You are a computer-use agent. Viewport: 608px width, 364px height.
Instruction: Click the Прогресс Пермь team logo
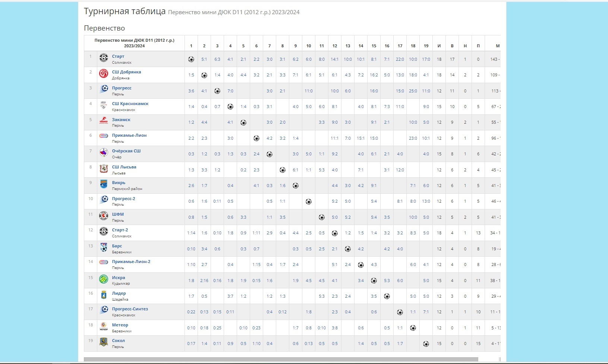tap(104, 89)
